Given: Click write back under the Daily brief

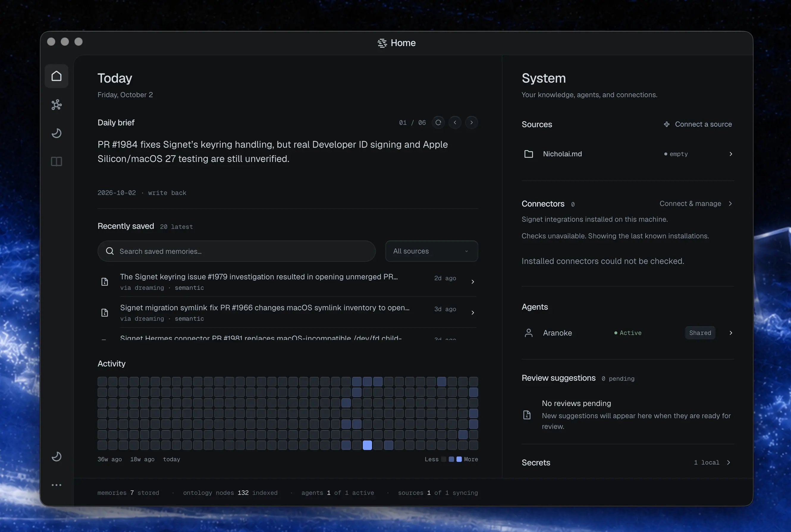Looking at the screenshot, I should click(167, 193).
